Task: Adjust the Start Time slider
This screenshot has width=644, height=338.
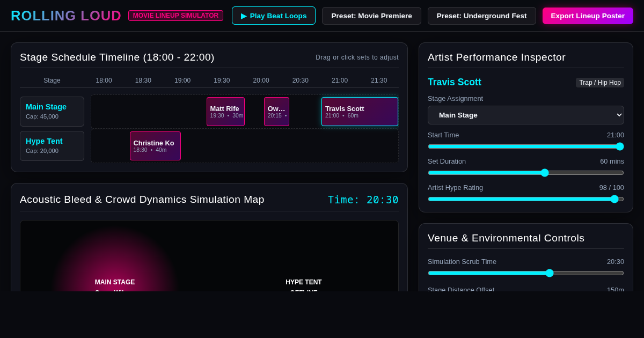Action: (526, 146)
